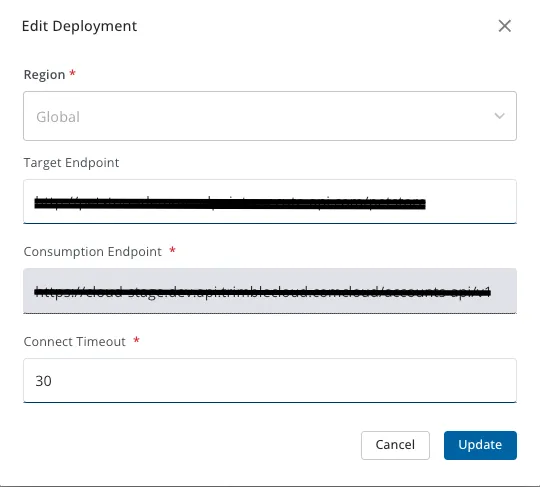The width and height of the screenshot is (540, 487).
Task: Click the Target Endpoint label
Action: (71, 163)
